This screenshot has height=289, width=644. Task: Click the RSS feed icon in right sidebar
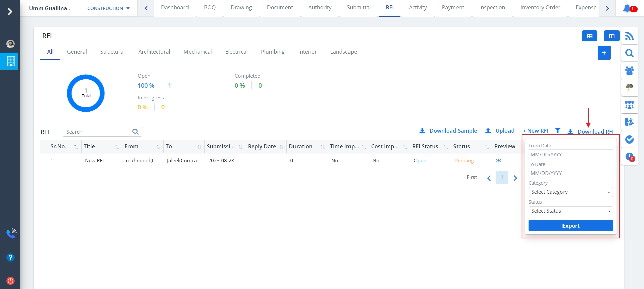[x=629, y=36]
